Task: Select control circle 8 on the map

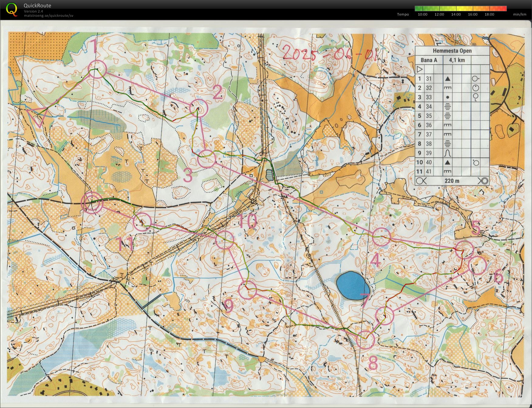Action: coord(365,339)
